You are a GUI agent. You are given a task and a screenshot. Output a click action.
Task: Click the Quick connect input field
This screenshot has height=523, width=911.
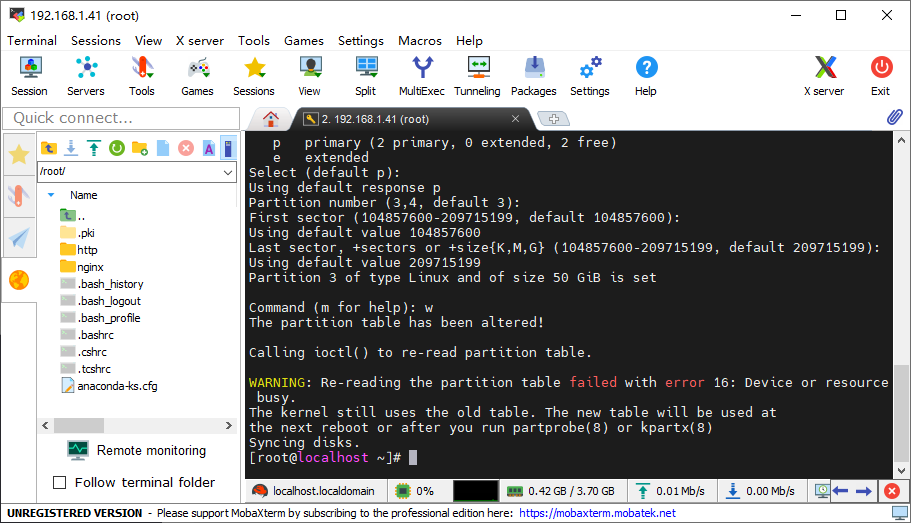[x=121, y=118]
